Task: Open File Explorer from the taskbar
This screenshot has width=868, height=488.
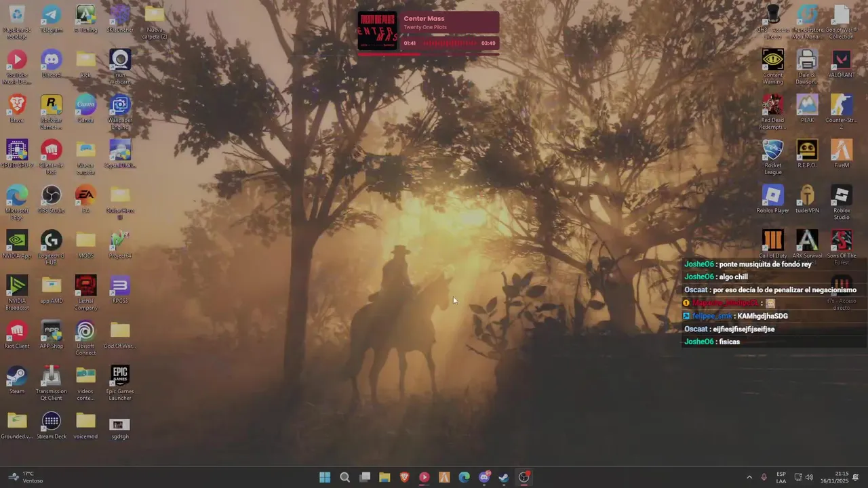Action: tap(384, 477)
